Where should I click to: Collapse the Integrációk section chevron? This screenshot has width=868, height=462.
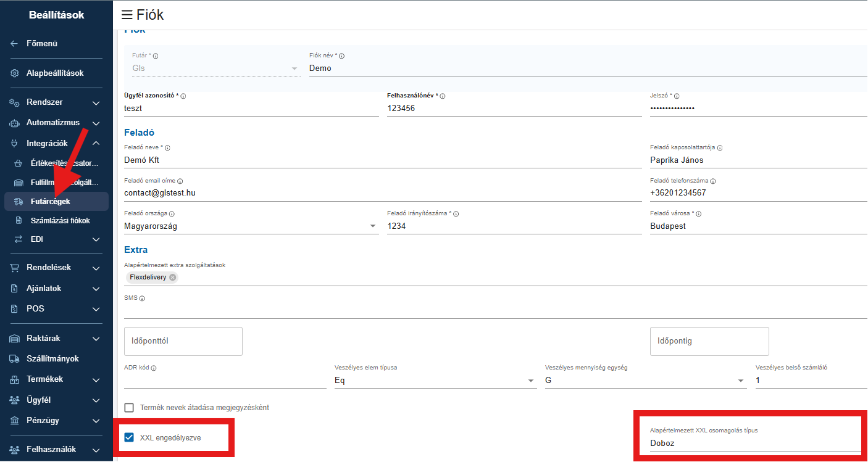(x=96, y=143)
